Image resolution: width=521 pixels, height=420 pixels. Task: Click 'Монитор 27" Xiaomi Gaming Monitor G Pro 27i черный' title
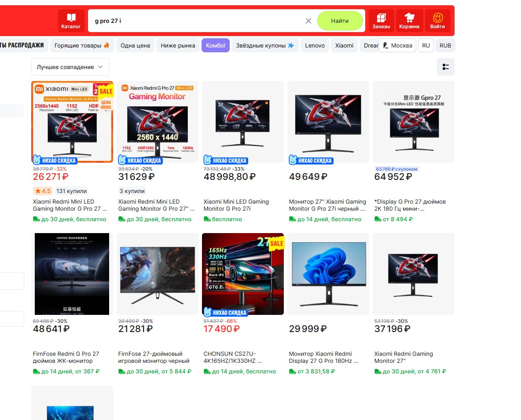click(327, 205)
